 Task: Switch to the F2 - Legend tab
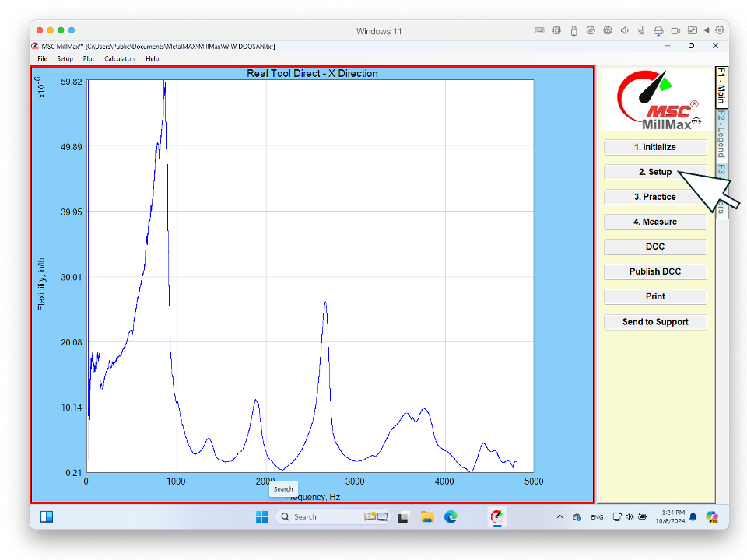(722, 134)
